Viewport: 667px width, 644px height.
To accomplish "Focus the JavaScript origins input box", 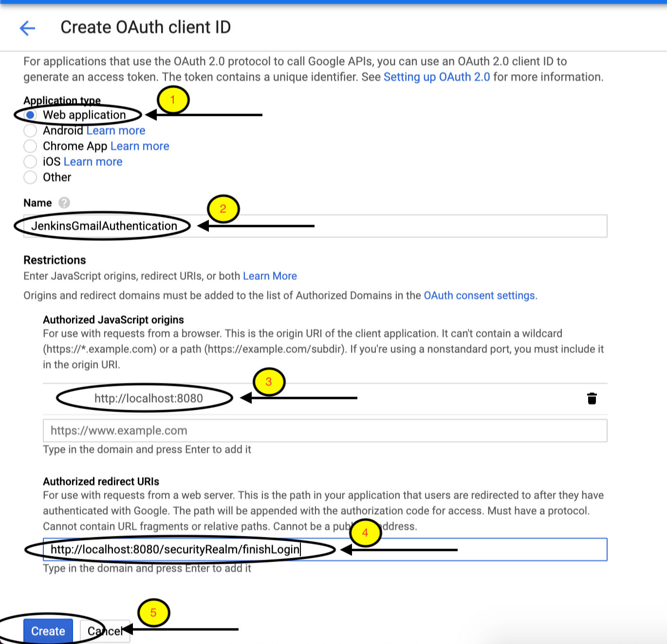I will coord(324,431).
